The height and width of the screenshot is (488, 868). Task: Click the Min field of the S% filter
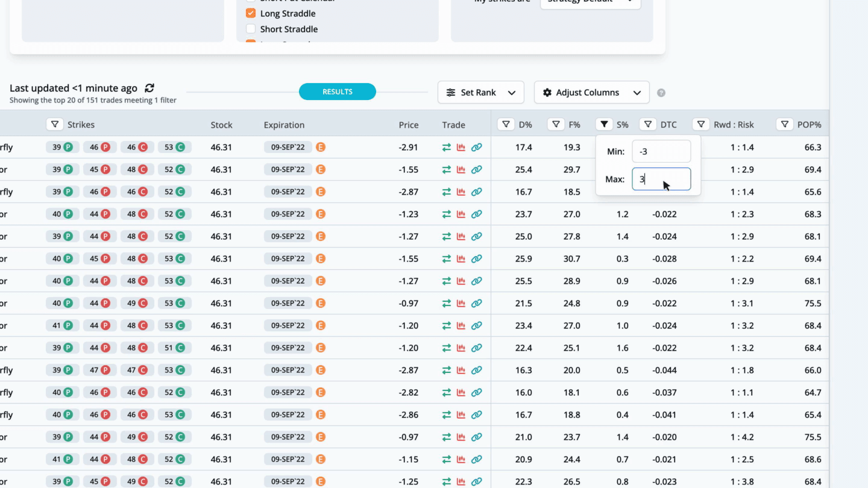[x=661, y=151]
